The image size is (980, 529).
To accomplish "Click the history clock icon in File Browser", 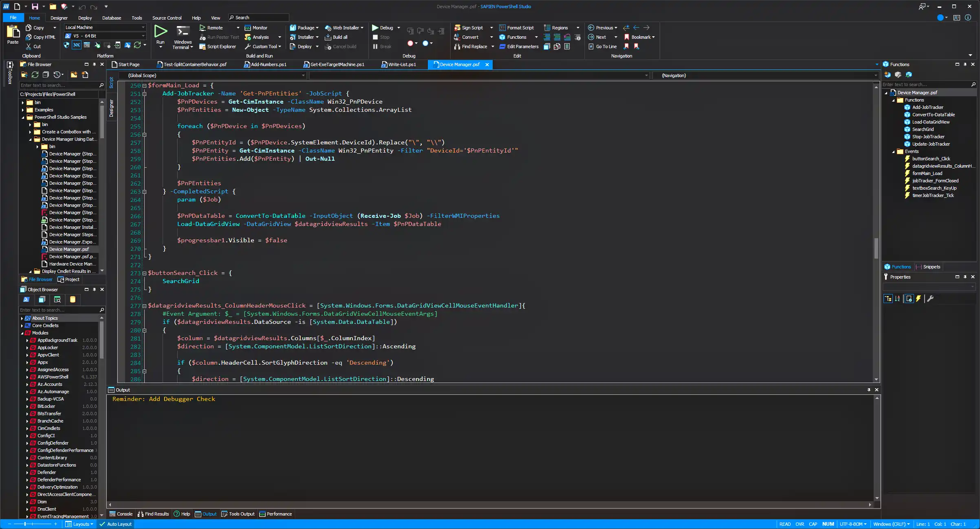I will (x=57, y=75).
